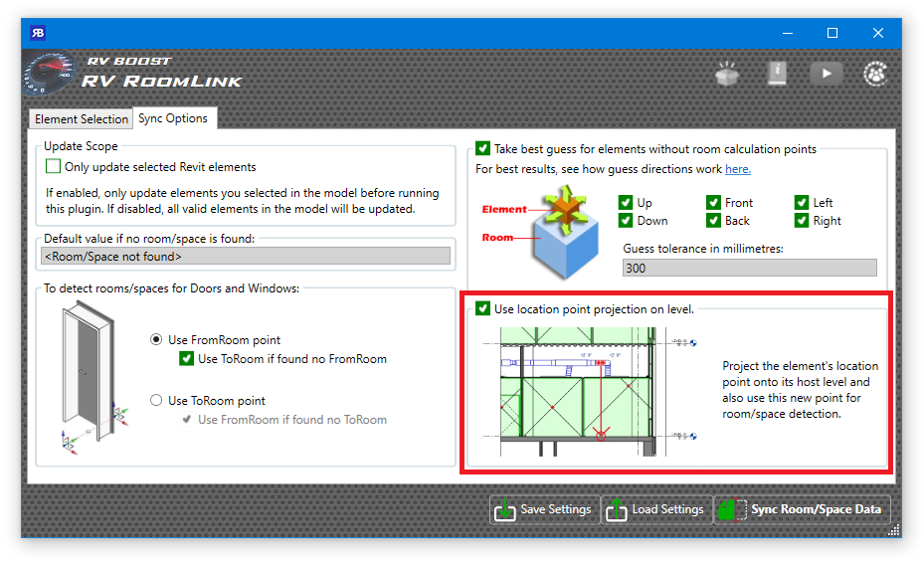Toggle the Right guess direction
This screenshot has width=924, height=566.
(x=801, y=221)
